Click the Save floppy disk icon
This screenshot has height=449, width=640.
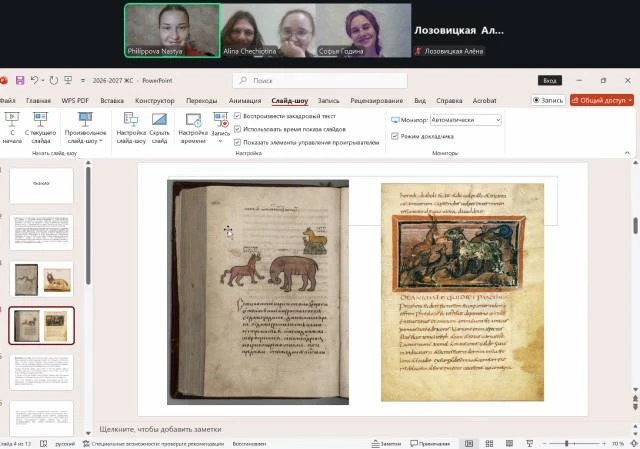click(x=20, y=80)
